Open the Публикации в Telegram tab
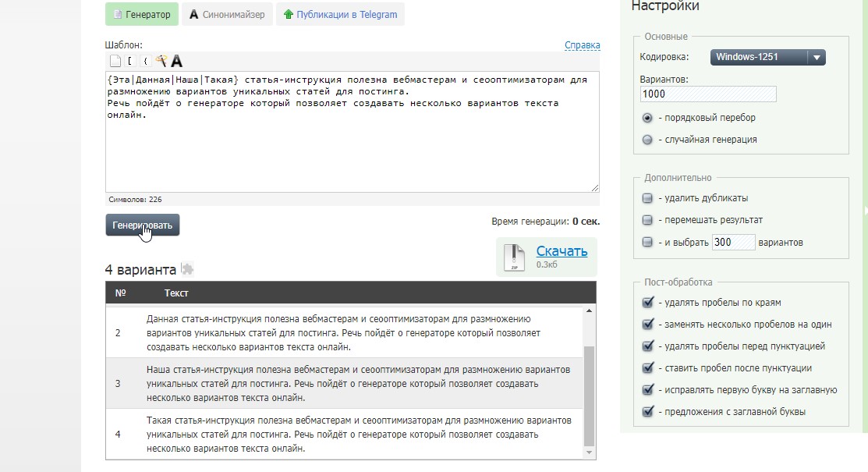The image size is (868, 472). point(340,14)
